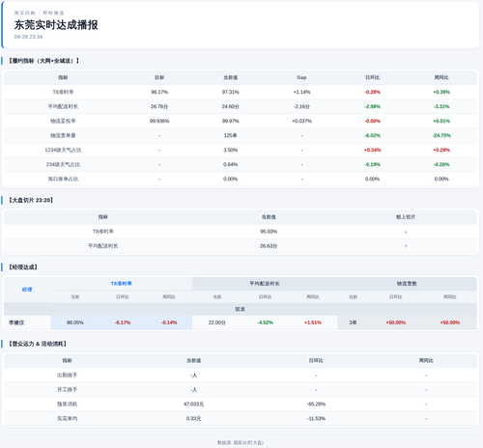The width and height of the screenshot is (483, 448).
Task: Click the 26.76分 target cell
Action: 159,106
